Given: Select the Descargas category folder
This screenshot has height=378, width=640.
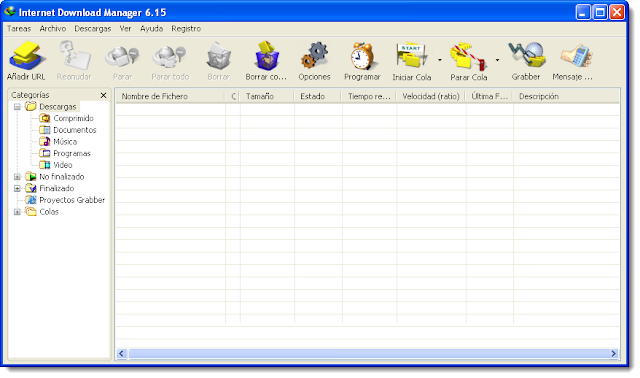Looking at the screenshot, I should (x=52, y=107).
